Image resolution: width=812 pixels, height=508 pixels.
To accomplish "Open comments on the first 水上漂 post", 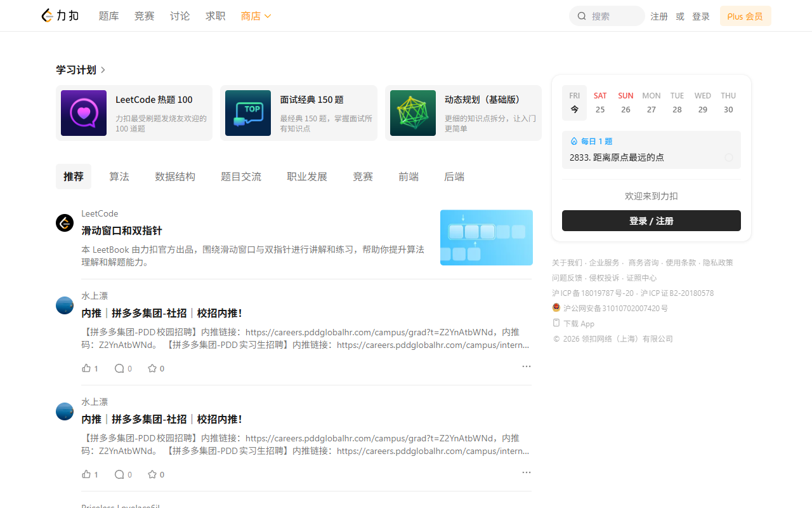I will click(119, 368).
